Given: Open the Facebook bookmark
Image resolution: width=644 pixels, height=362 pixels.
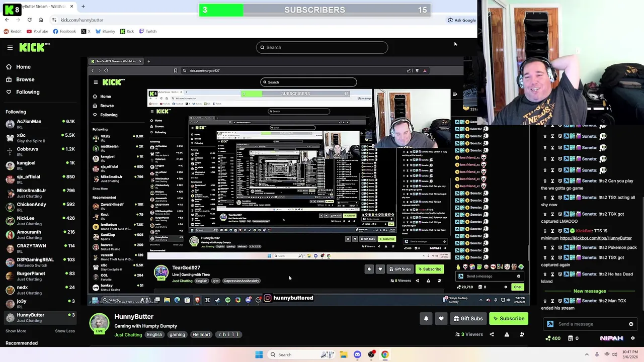Looking at the screenshot, I should (x=64, y=31).
